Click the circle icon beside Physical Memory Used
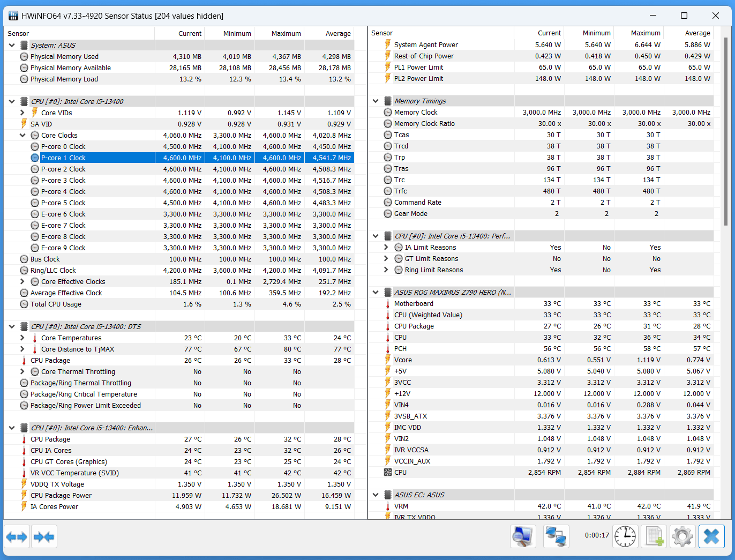The image size is (735, 560). point(24,56)
